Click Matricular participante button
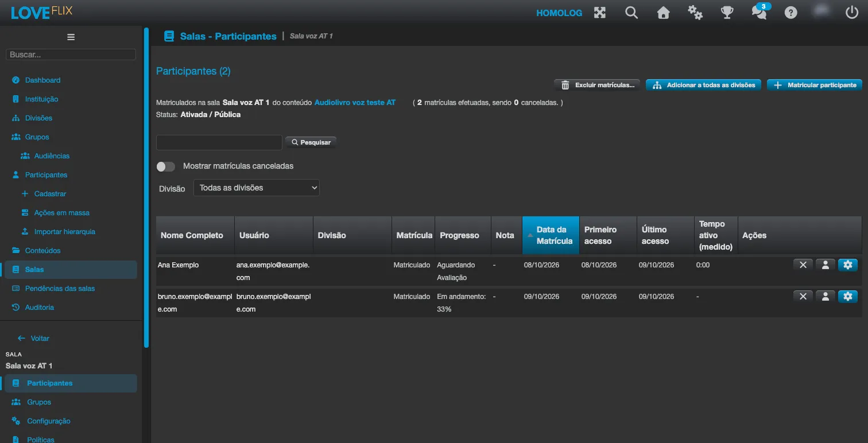This screenshot has width=868, height=443. click(x=815, y=85)
